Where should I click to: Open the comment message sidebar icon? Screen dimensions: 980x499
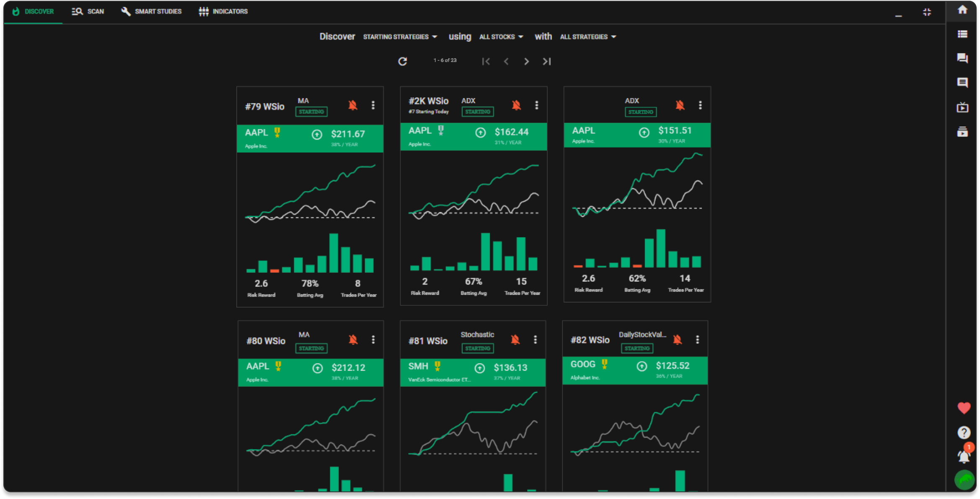point(962,83)
